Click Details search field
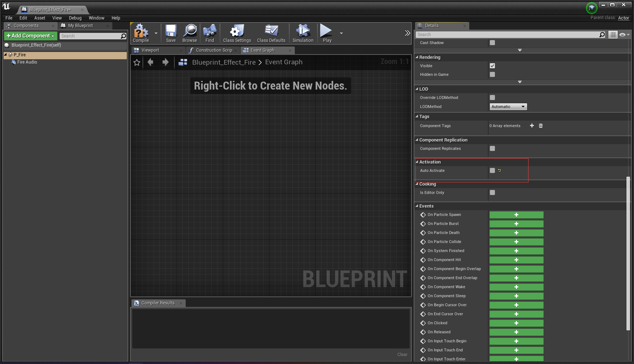Screen dimensions: 634x364 [508, 35]
